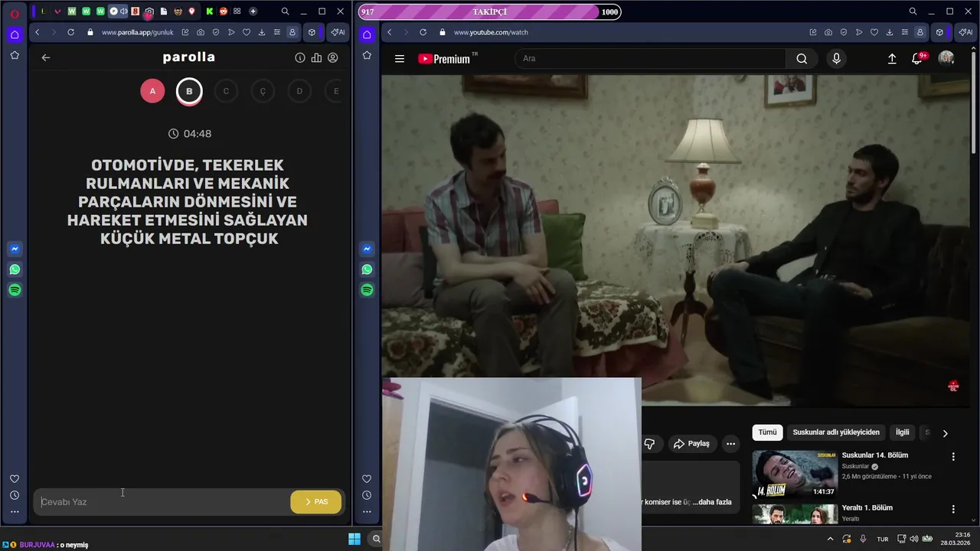Viewport: 980px width, 551px height.
Task: Open options menu for Suskunlar 14. Bölüm
Action: [953, 457]
